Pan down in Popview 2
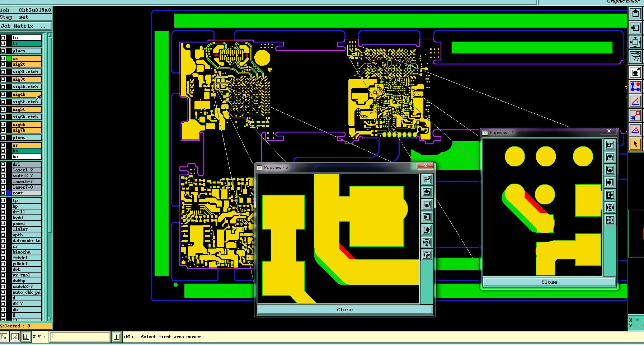 [x=427, y=204]
